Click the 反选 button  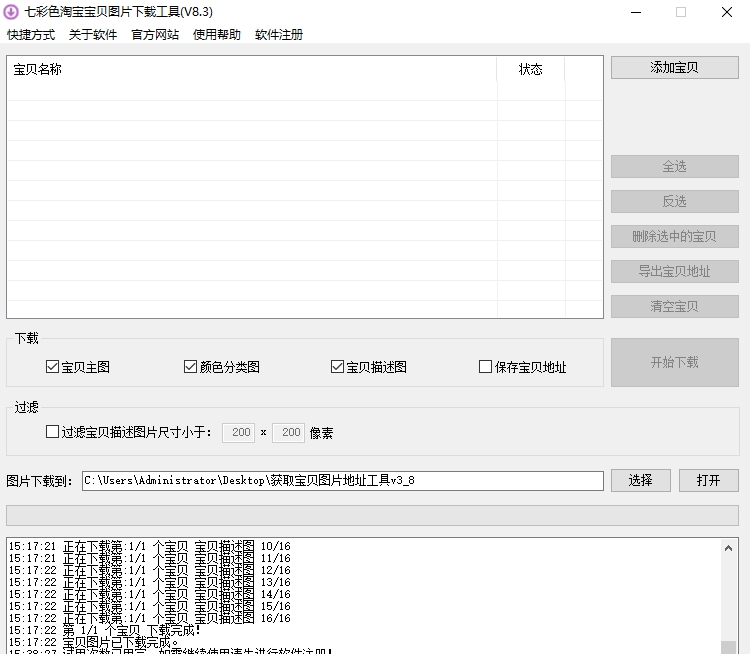tap(674, 201)
